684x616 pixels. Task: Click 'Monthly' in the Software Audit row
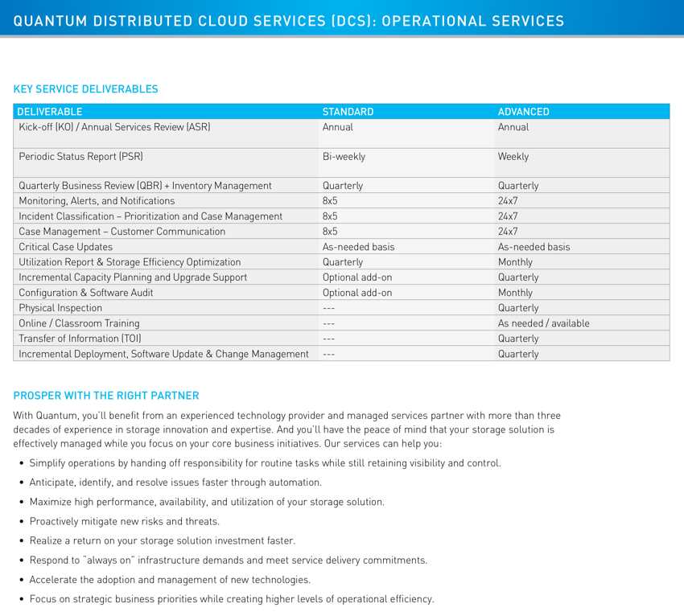pos(515,293)
